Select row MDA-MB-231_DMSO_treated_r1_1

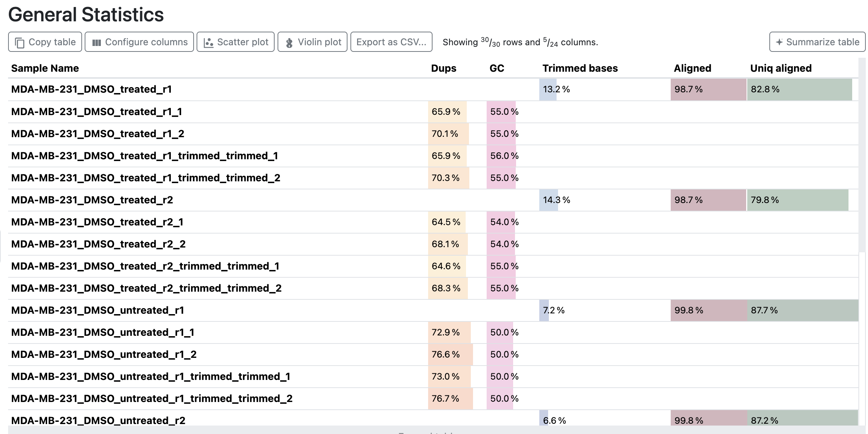pyautogui.click(x=433, y=112)
